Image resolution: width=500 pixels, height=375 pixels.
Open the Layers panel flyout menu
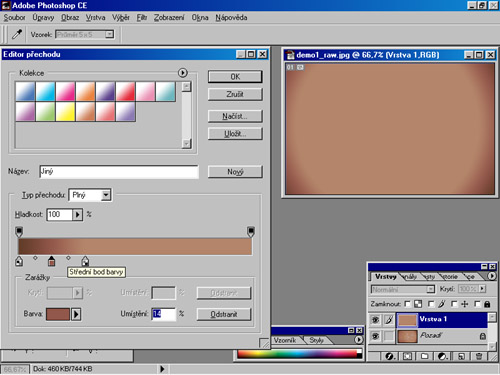click(492, 276)
